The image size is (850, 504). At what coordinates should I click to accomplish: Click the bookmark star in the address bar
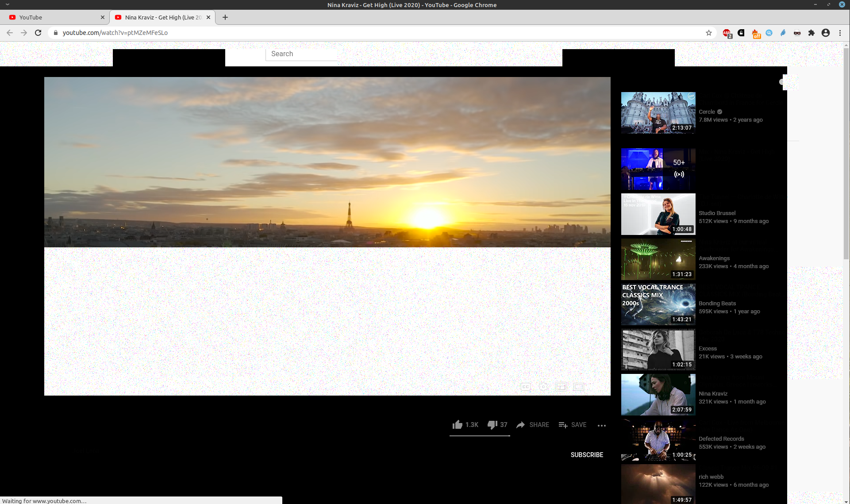coord(708,32)
